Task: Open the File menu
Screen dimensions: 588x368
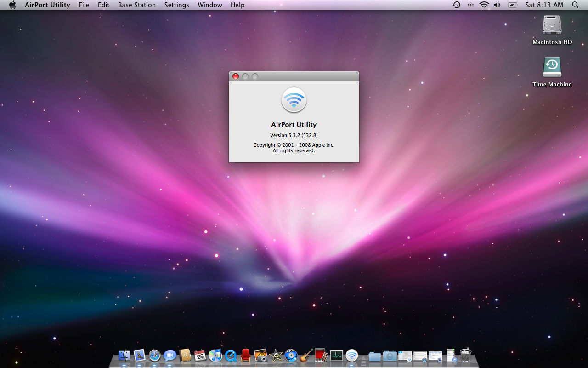Action: pyautogui.click(x=84, y=5)
